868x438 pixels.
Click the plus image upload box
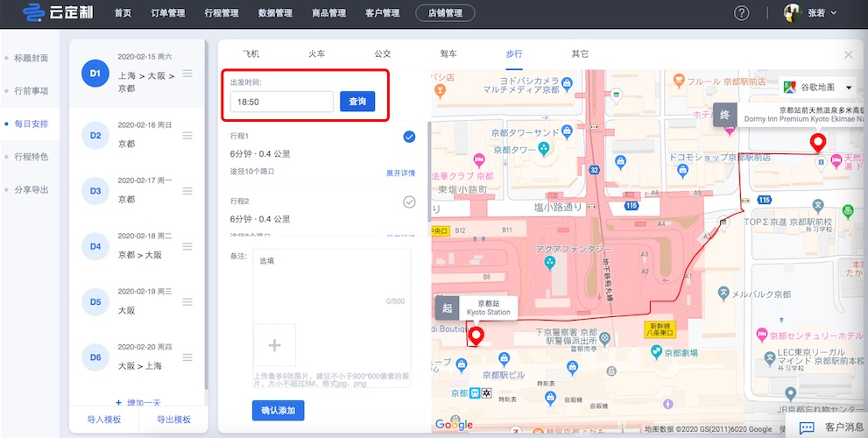click(x=274, y=345)
